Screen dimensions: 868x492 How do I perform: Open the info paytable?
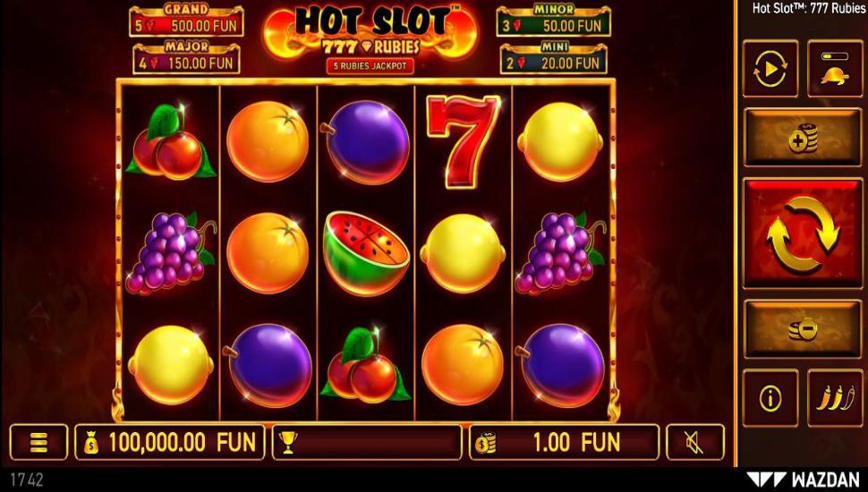click(770, 397)
